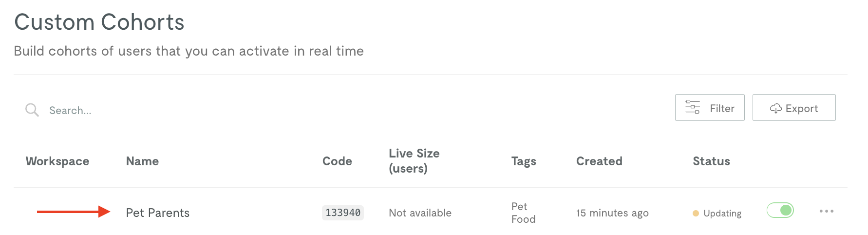Toggle the Pet Parents cohort switch off
The width and height of the screenshot is (868, 235).
point(780,210)
